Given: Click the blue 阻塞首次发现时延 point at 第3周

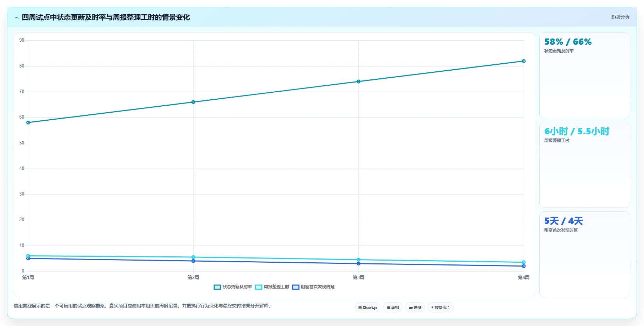Looking at the screenshot, I should coord(358,263).
